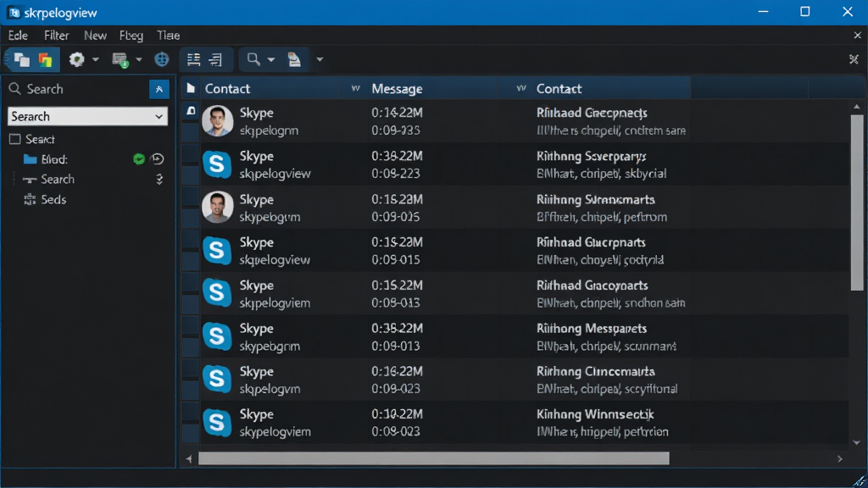Toggle row marker of first Skype row
868x488 pixels.
191,111
